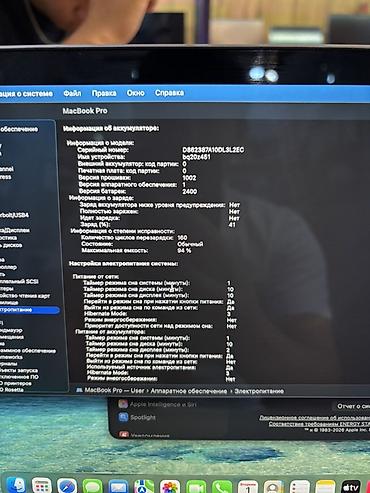Open the Правка menu

(x=104, y=93)
